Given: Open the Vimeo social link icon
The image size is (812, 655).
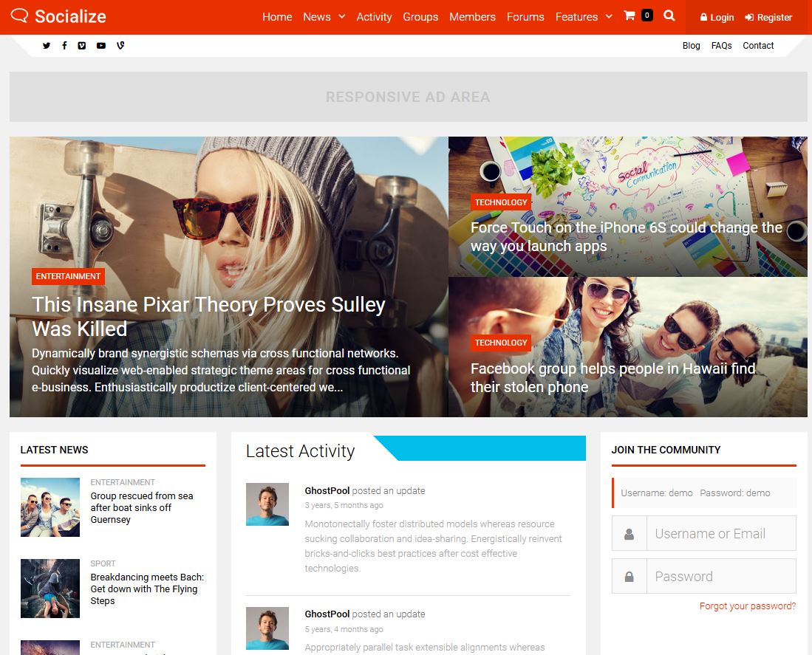Looking at the screenshot, I should 82,46.
